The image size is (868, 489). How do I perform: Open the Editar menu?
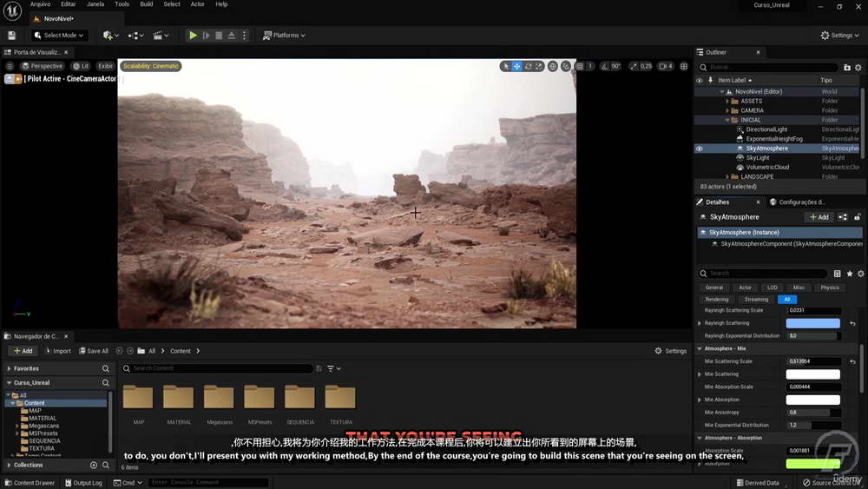coord(68,4)
